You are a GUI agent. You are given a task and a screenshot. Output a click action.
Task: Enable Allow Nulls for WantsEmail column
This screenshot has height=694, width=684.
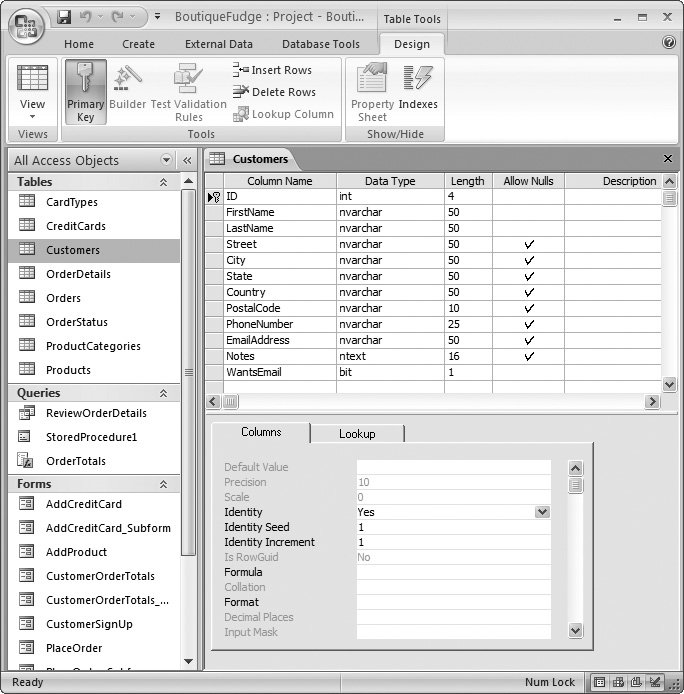click(528, 372)
